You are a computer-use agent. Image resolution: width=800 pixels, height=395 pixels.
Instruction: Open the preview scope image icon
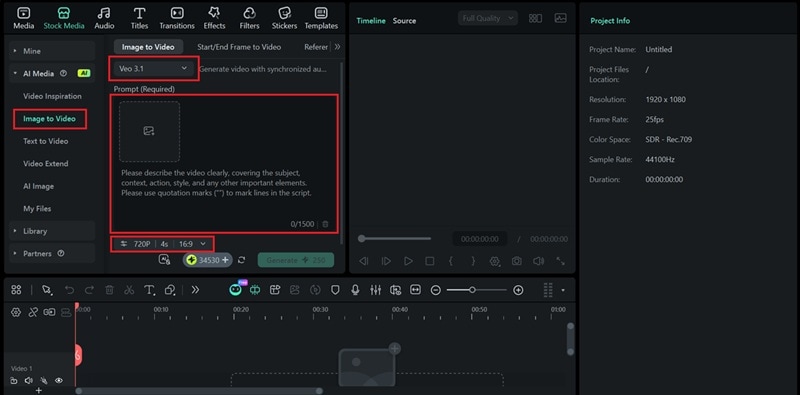pos(561,18)
